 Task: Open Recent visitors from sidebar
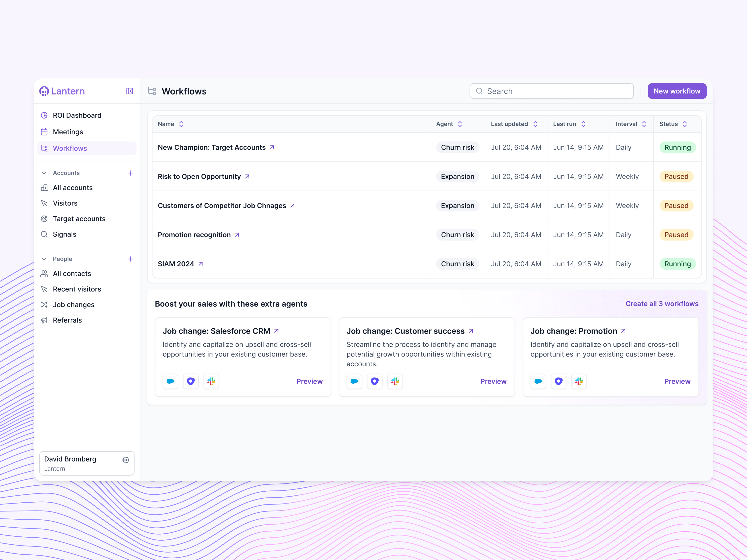click(x=77, y=289)
